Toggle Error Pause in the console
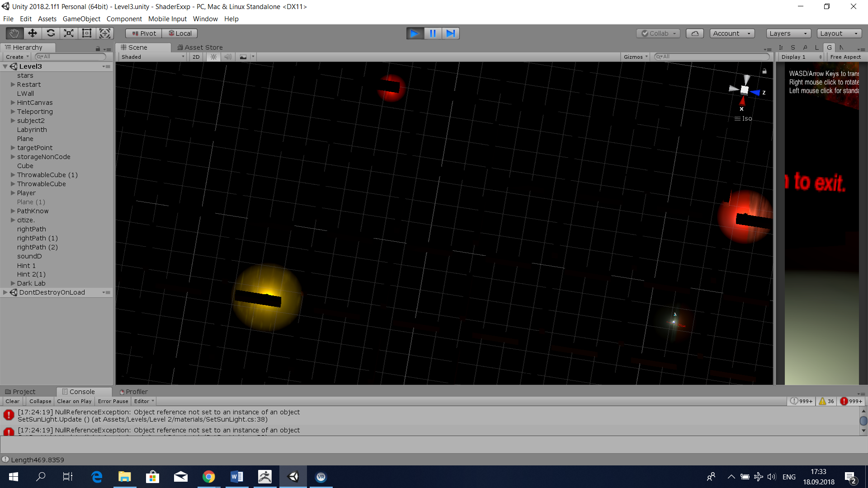The width and height of the screenshot is (868, 488). (113, 401)
